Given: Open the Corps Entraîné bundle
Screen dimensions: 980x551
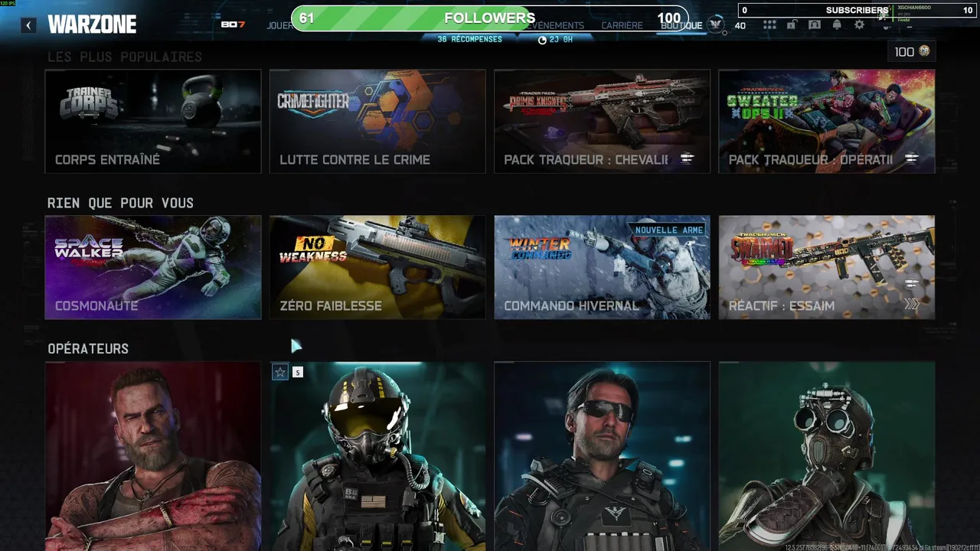Looking at the screenshot, I should (153, 121).
